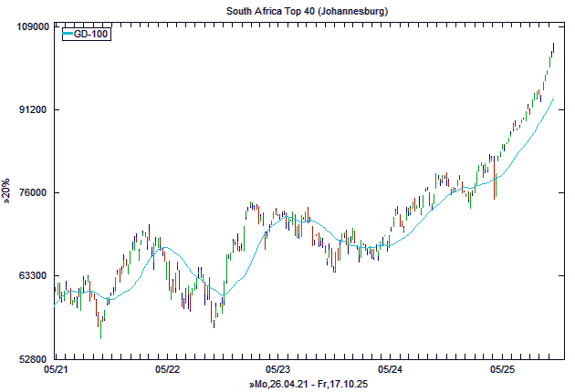Select the GD-100 legend label
Image resolution: width=575 pixels, height=392 pixels.
(90, 35)
